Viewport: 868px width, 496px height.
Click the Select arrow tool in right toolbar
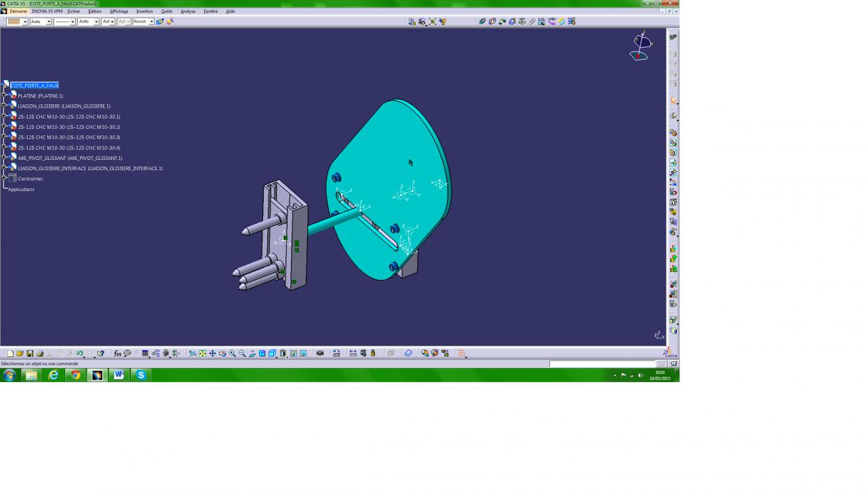pyautogui.click(x=673, y=101)
